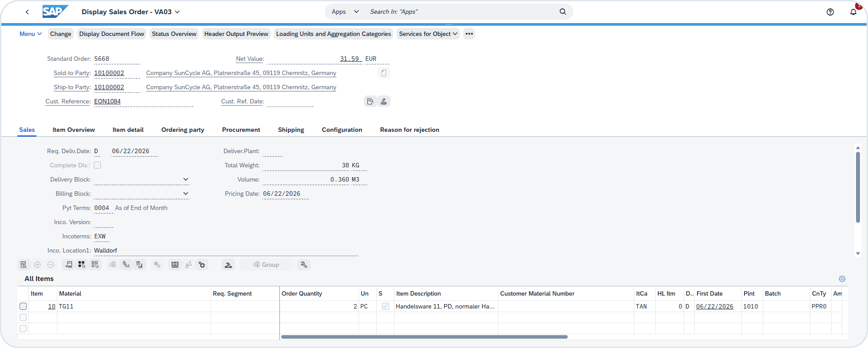868x348 pixels.
Task: Click the vertical scrollbar of the Sales tab
Action: 858,187
